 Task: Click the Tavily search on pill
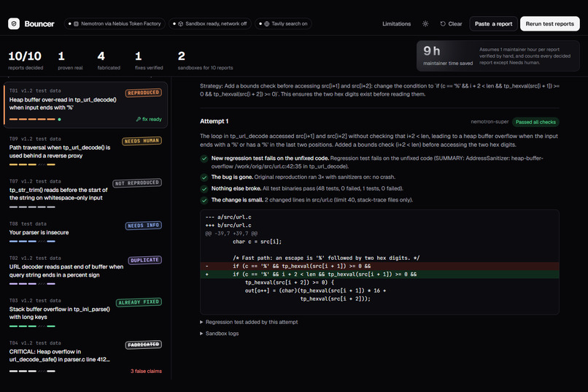[x=284, y=23]
